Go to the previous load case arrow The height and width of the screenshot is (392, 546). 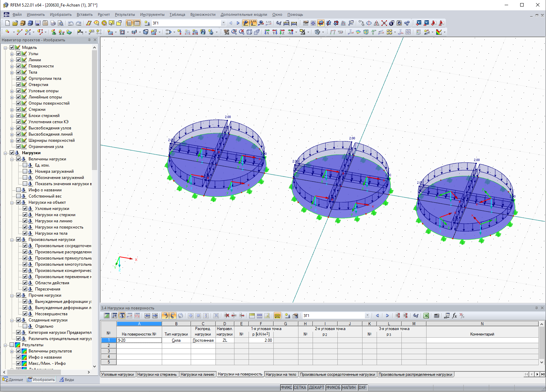pos(231,23)
